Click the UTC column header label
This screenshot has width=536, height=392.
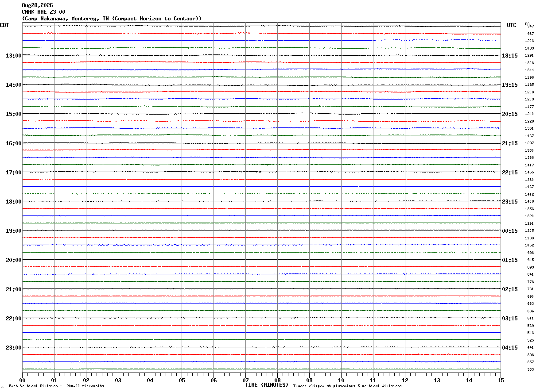(512, 25)
